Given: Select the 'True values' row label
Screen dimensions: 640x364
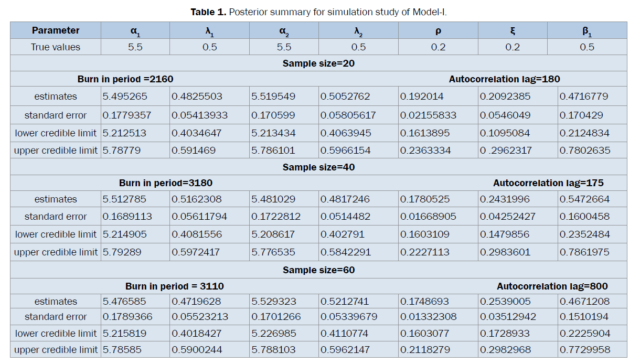Looking at the screenshot, I should [x=56, y=47].
